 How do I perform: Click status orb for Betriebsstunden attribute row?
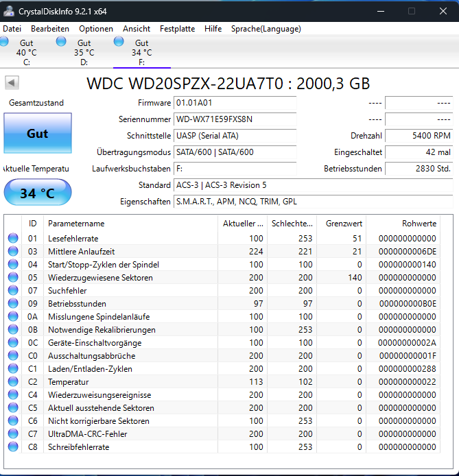pos(13,303)
